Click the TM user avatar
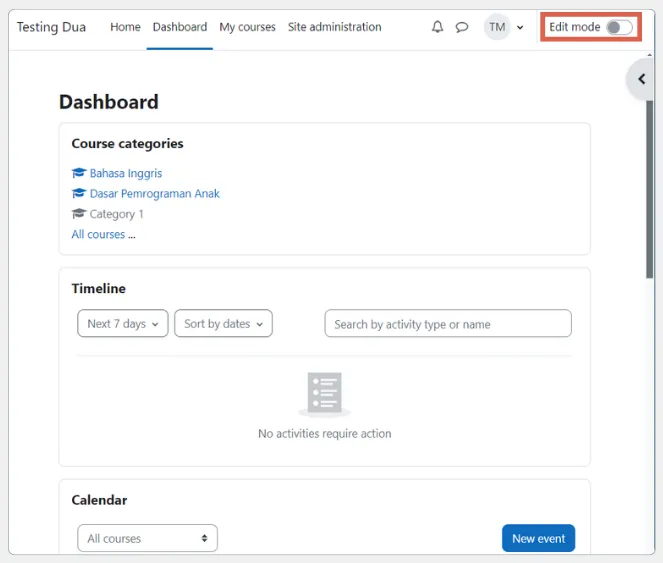The height and width of the screenshot is (563, 663). [497, 27]
